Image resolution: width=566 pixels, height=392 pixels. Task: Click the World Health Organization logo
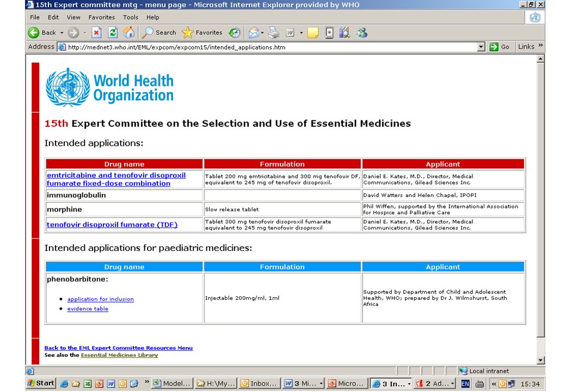pyautogui.click(x=109, y=87)
